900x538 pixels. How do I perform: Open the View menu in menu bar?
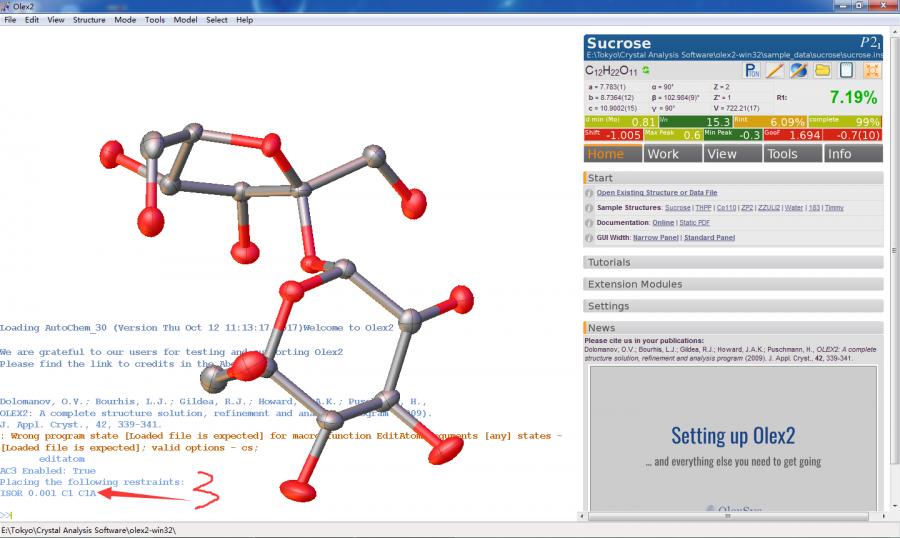(56, 20)
